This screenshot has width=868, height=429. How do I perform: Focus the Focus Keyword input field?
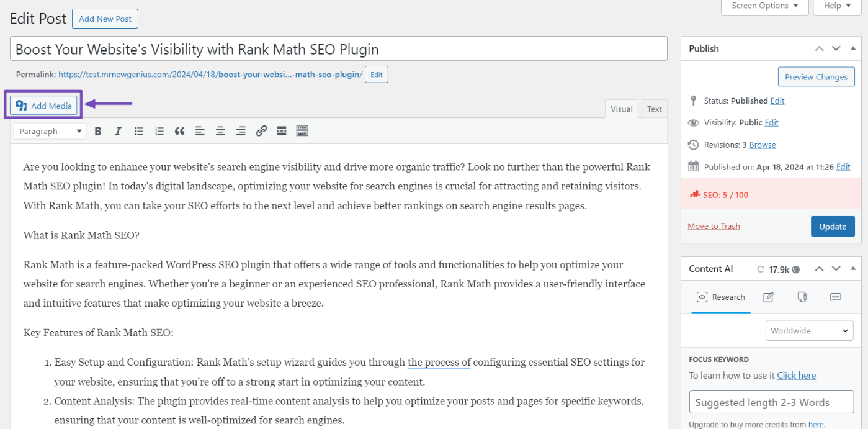[x=771, y=402]
